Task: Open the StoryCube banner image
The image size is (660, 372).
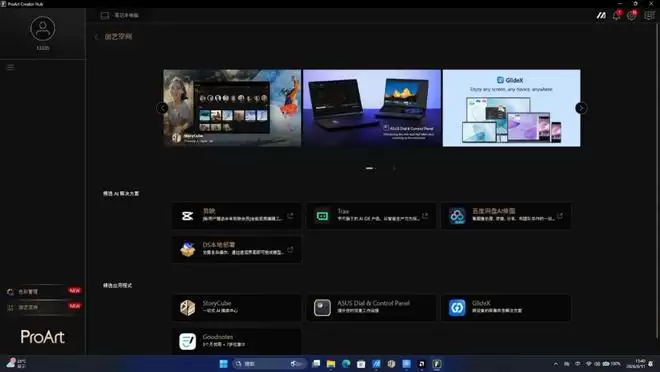Action: (232, 108)
